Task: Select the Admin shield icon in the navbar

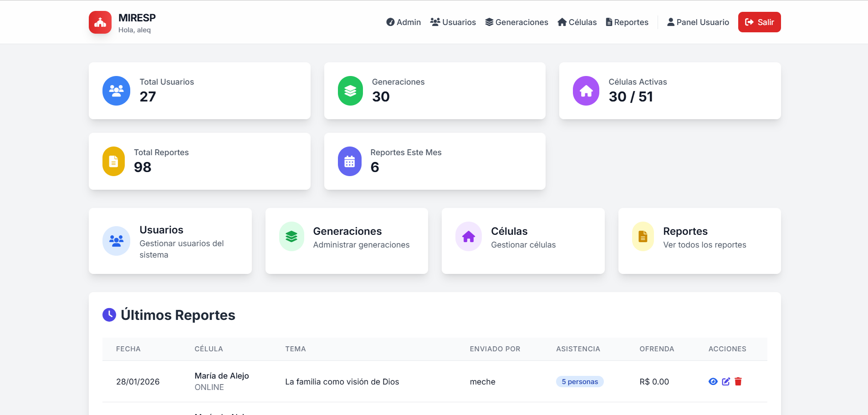Action: [x=391, y=22]
